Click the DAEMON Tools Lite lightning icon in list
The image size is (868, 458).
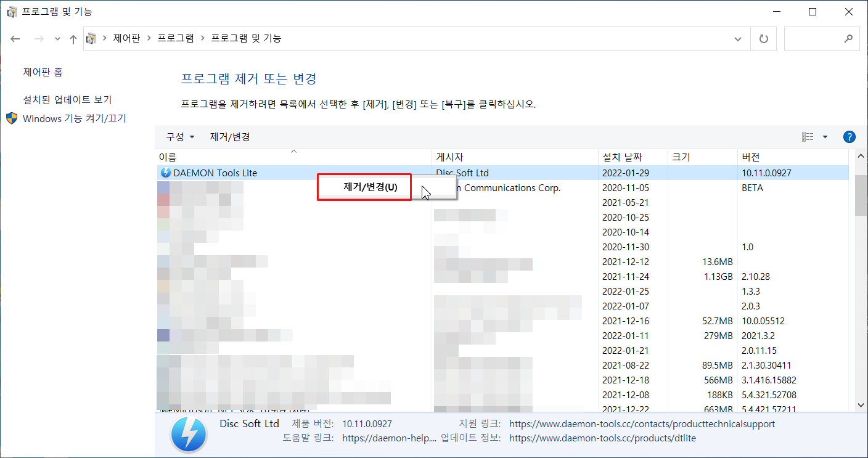165,173
